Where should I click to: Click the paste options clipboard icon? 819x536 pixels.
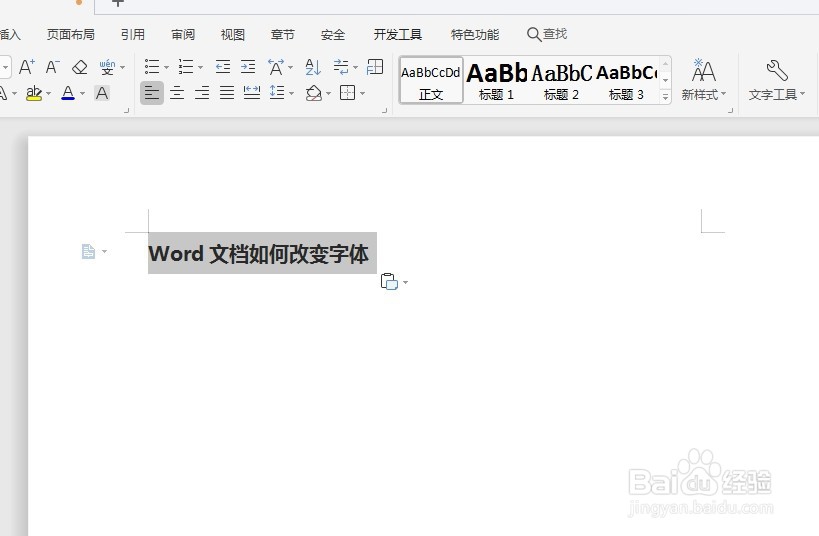[x=389, y=282]
